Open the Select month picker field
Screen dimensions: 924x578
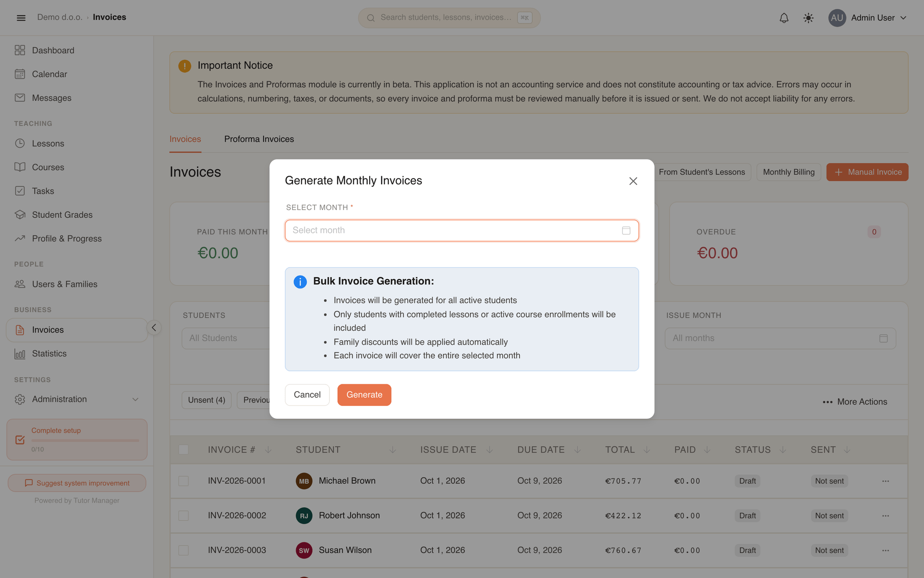pyautogui.click(x=462, y=230)
